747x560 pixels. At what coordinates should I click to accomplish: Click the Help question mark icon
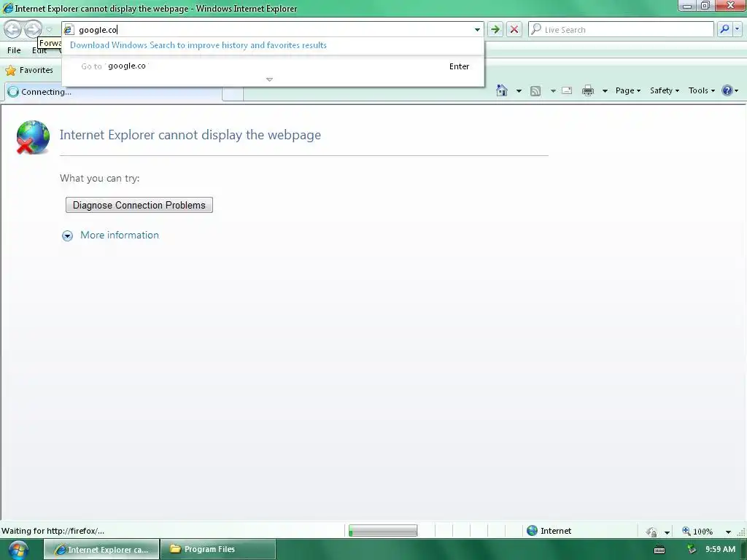click(727, 90)
